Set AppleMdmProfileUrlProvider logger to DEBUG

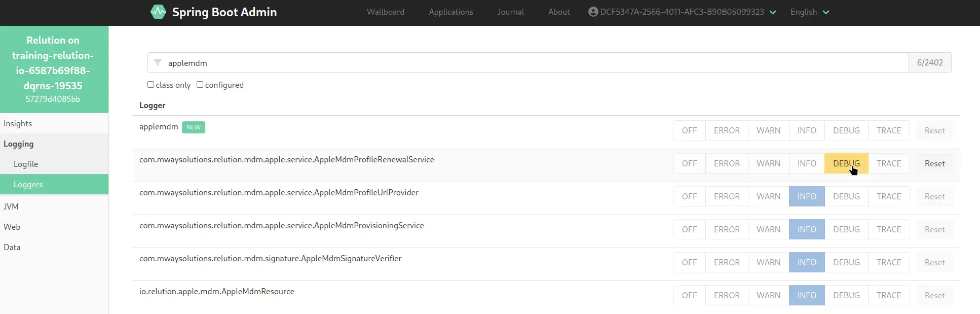click(x=846, y=196)
